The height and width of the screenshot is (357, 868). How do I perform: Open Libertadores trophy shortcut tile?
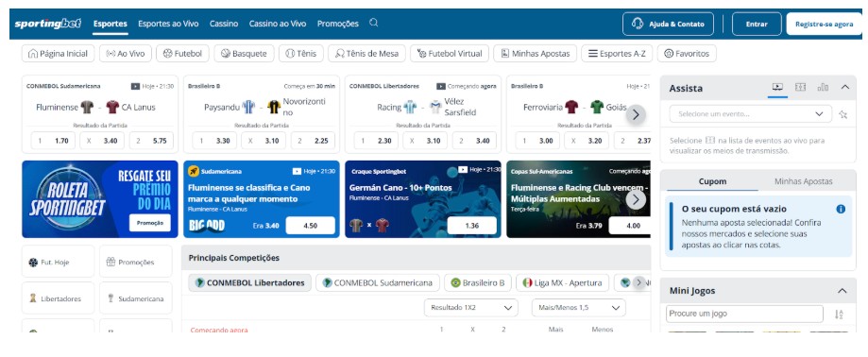pos(59,298)
